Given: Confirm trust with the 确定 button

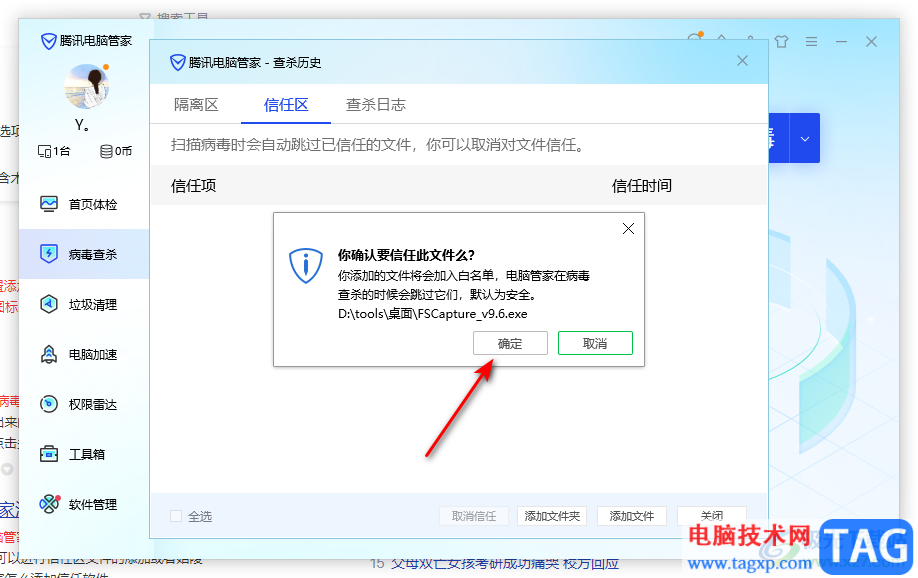Looking at the screenshot, I should [x=510, y=343].
